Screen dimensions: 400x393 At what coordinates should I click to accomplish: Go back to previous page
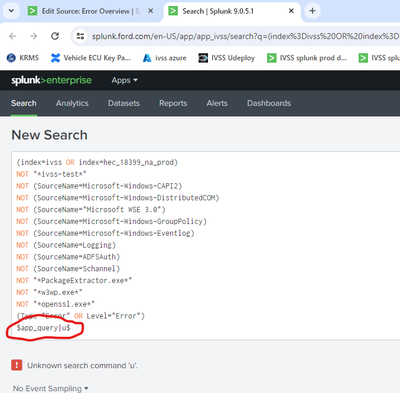pos(13,36)
